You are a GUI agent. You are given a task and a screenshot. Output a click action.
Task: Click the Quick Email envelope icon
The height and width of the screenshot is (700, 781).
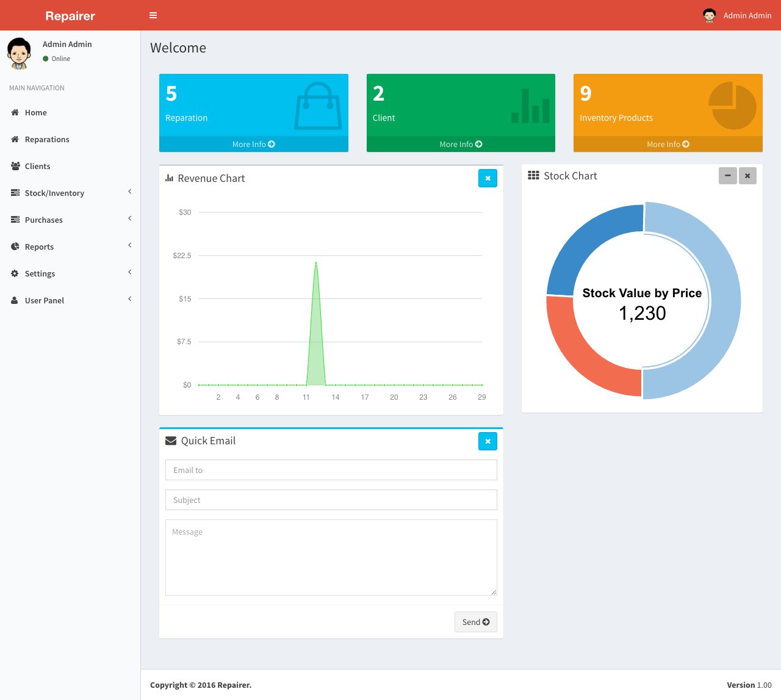coord(170,440)
